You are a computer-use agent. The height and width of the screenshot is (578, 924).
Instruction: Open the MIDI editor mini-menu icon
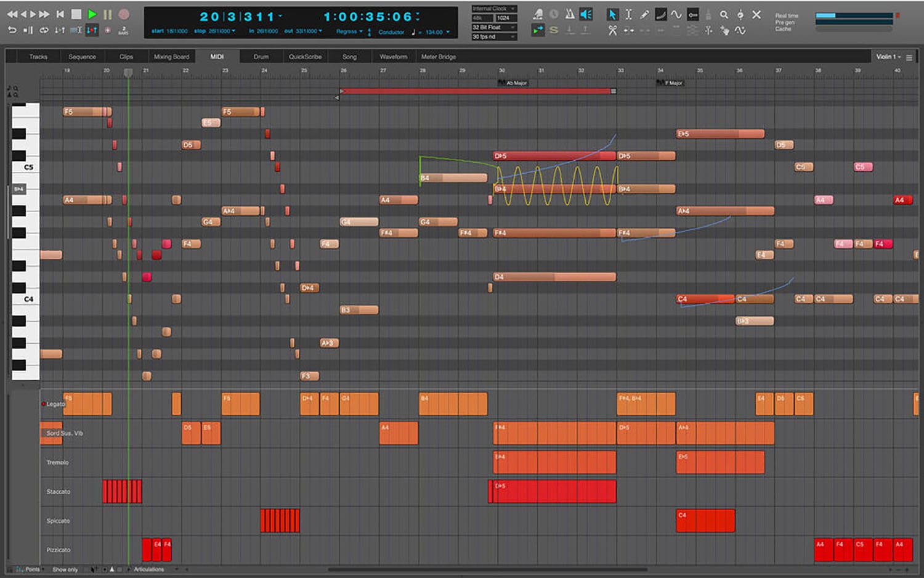tap(909, 57)
